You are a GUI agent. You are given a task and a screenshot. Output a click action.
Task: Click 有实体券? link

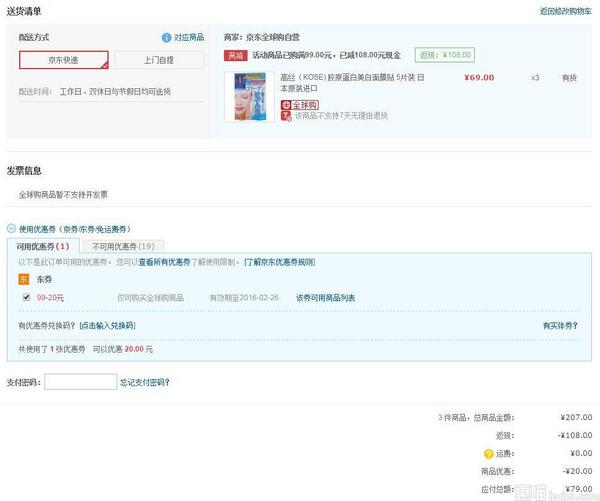point(560,326)
